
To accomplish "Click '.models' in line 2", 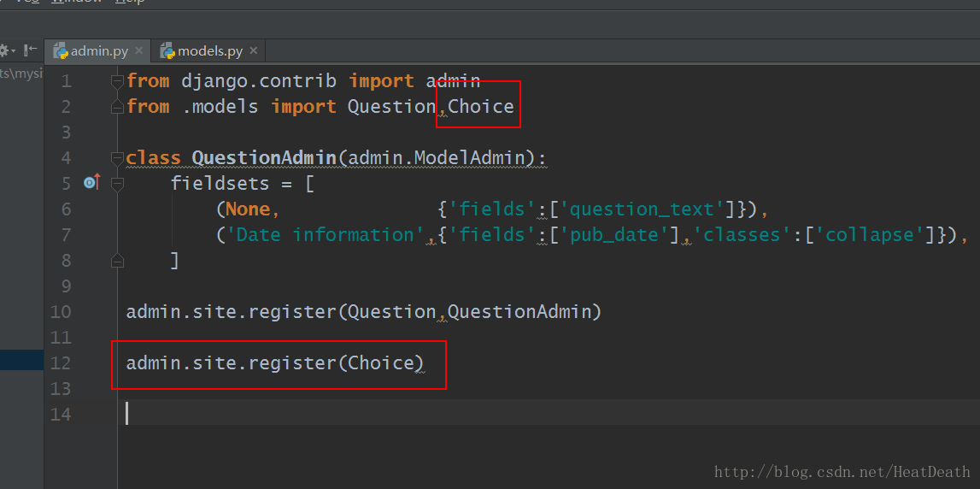I will coord(220,107).
